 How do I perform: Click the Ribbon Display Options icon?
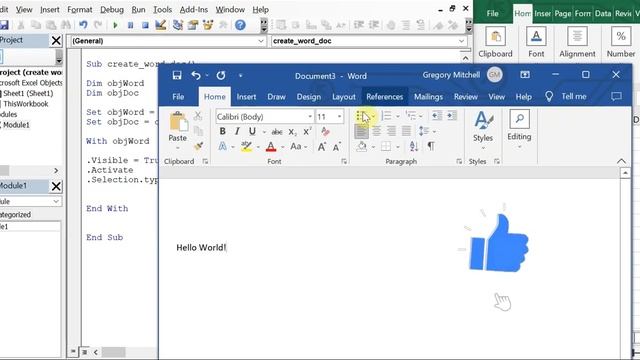(x=525, y=74)
